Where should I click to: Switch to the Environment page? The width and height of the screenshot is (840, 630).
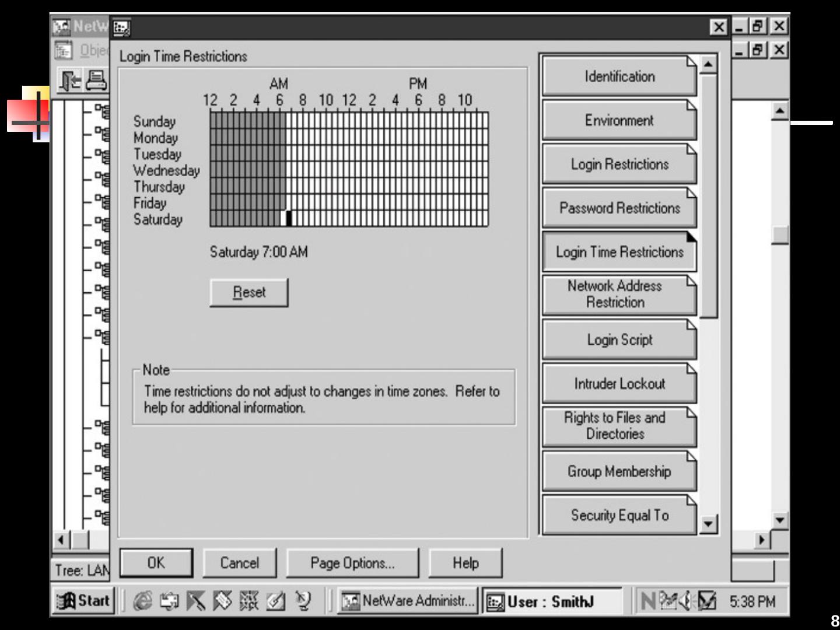619,120
